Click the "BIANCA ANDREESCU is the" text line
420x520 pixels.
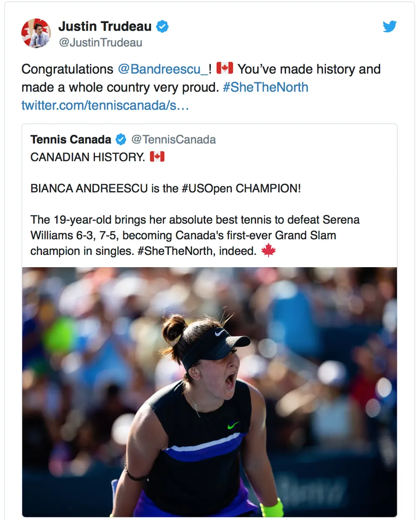point(105,188)
